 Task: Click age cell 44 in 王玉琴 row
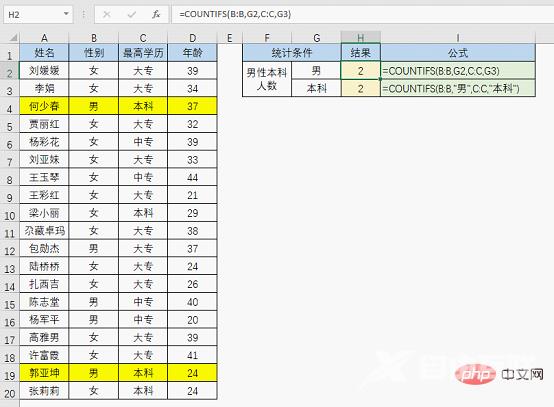pyautogui.click(x=192, y=177)
